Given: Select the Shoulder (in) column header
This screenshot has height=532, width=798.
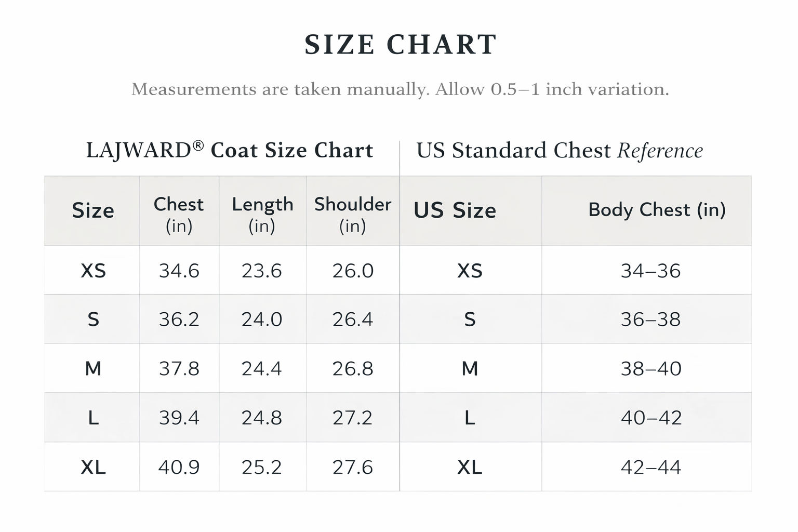Looking at the screenshot, I should [x=353, y=214].
